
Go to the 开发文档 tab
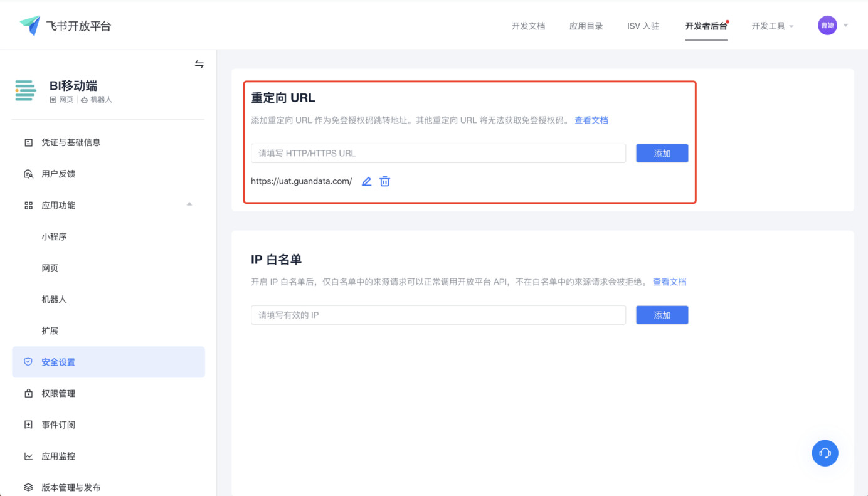pyautogui.click(x=528, y=26)
